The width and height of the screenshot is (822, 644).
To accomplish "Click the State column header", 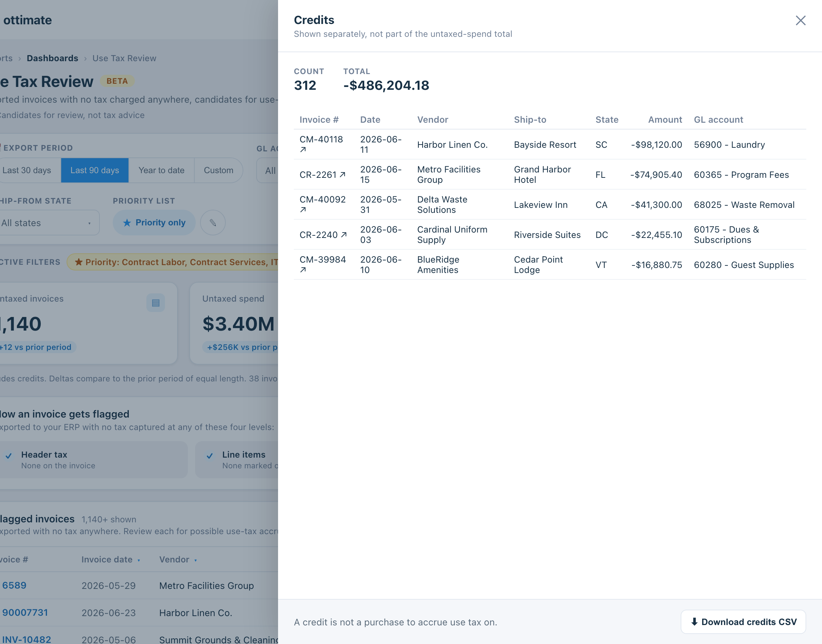I will 607,119.
